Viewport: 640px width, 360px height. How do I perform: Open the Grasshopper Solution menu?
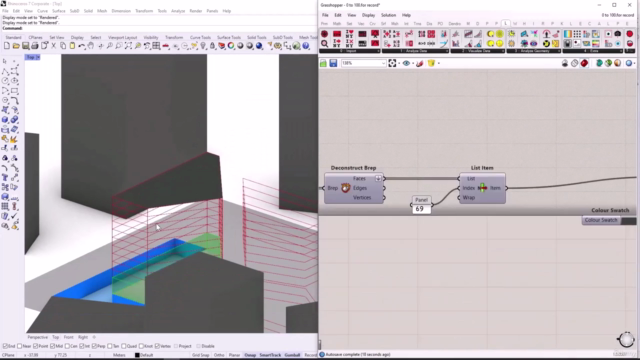(x=388, y=15)
